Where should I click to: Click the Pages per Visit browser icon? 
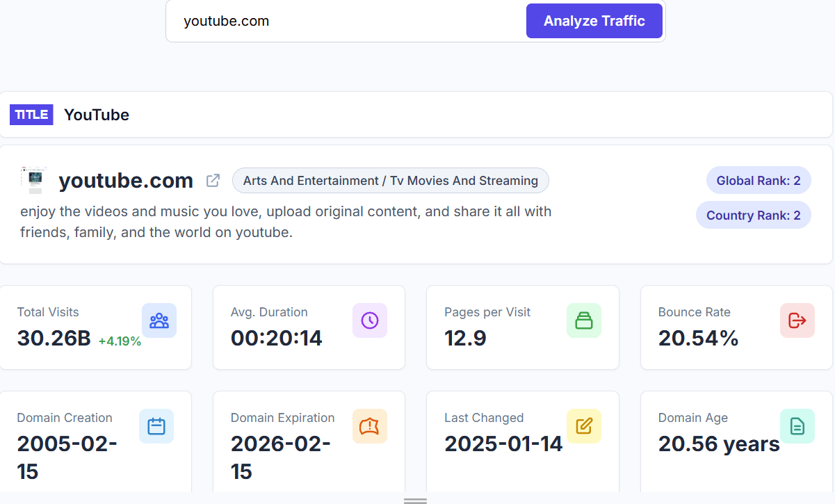pyautogui.click(x=583, y=320)
